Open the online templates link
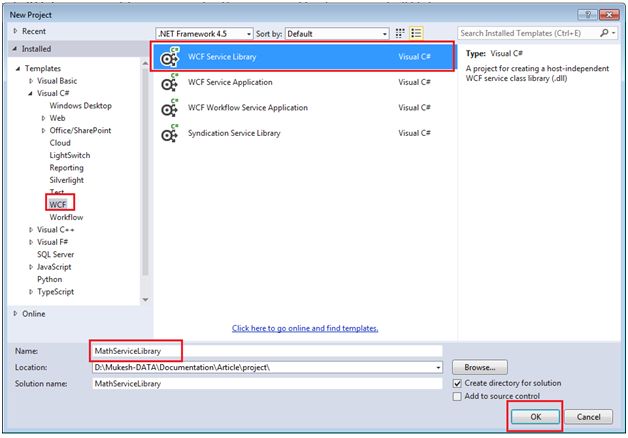628x438 pixels. [x=305, y=328]
